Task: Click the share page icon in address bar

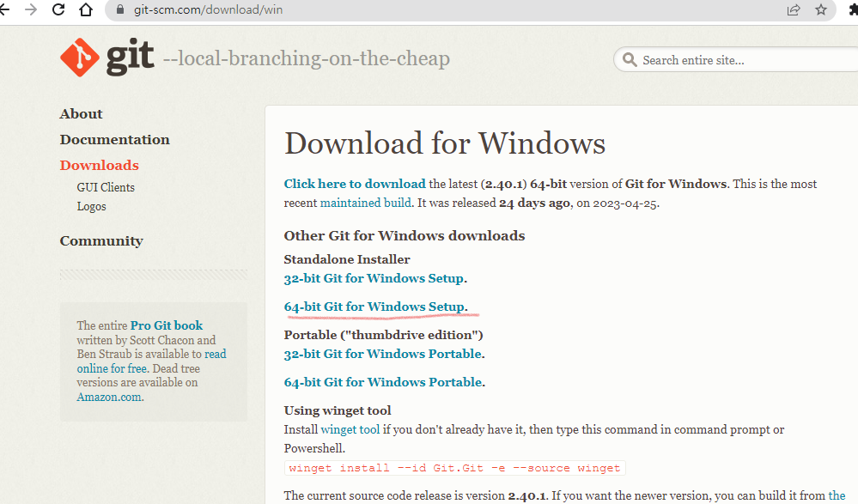Action: [x=794, y=9]
